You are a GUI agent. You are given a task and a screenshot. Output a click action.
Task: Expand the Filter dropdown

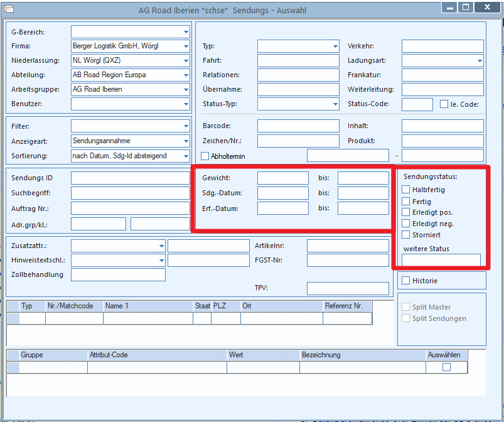[186, 126]
